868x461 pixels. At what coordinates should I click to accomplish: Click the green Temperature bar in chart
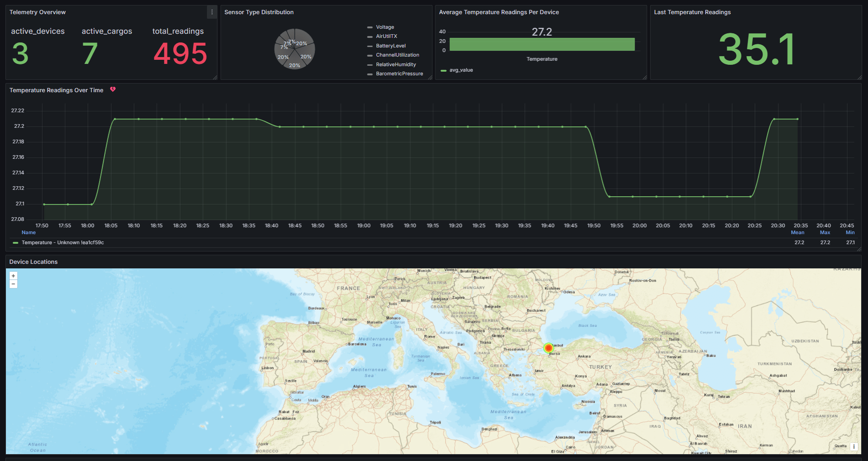point(542,44)
